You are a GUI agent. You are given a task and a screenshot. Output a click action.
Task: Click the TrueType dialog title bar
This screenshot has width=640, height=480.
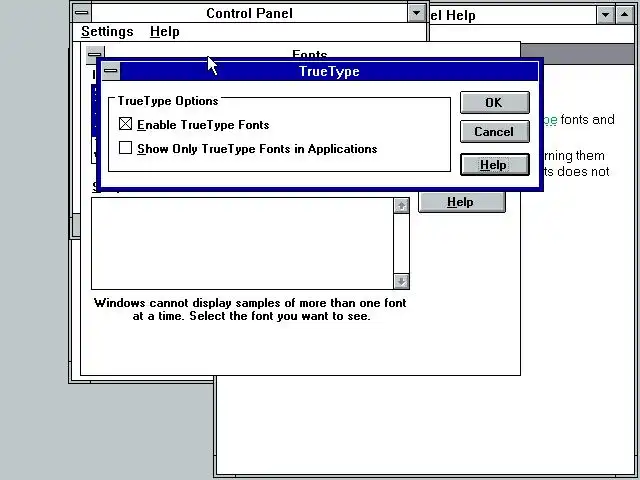(329, 71)
